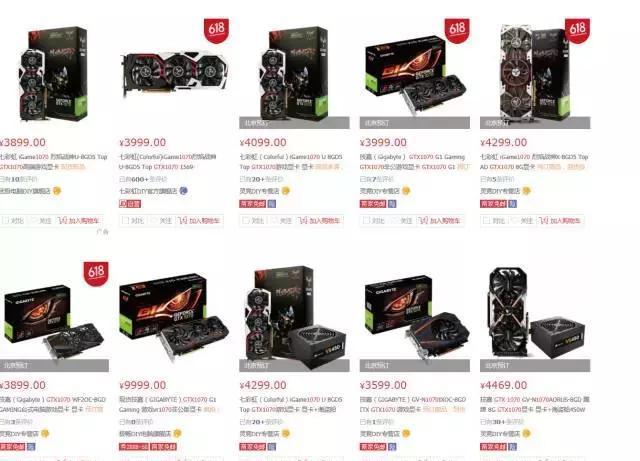The height and width of the screenshot is (461, 640).
Task: Tick compare checkbox for ¥3999 Colorful iGame1070
Action: click(125, 220)
